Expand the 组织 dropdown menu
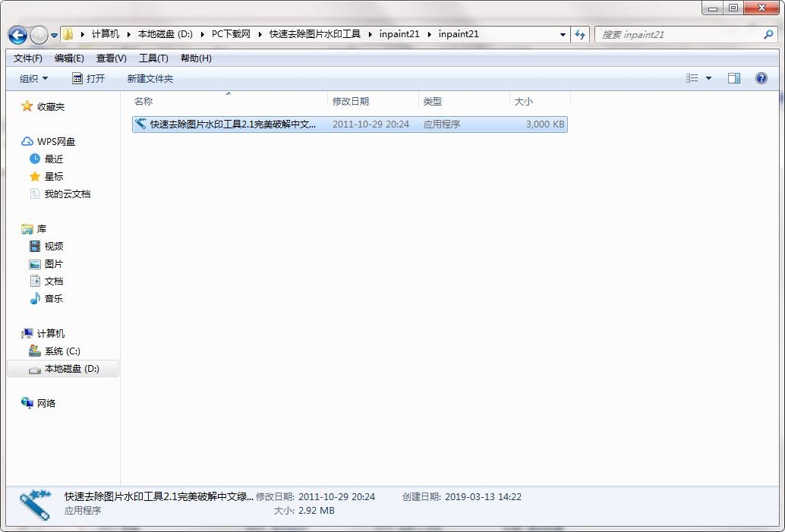 tap(34, 79)
